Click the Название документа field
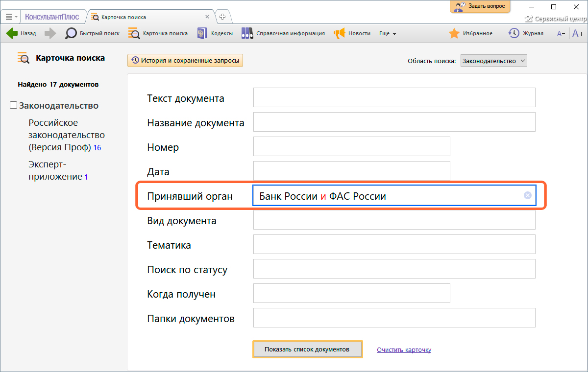This screenshot has width=588, height=372. pos(394,122)
